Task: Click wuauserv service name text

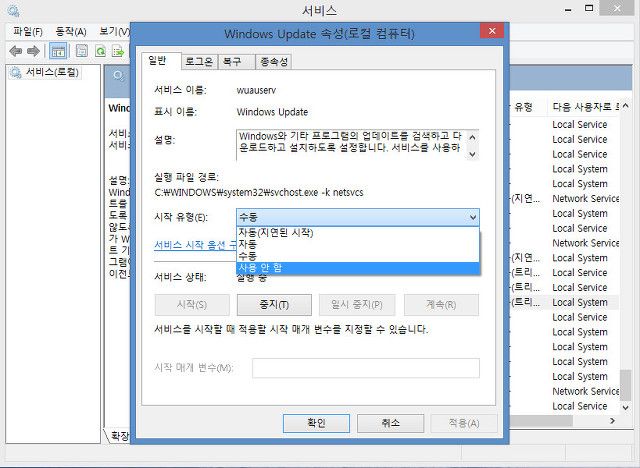Action: click(256, 90)
